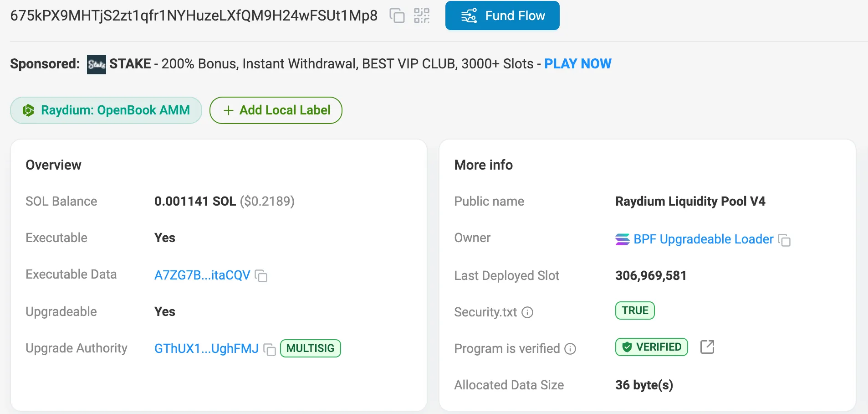
Task: Select the Allocated Data Size 36 byte(s)
Action: tap(644, 385)
